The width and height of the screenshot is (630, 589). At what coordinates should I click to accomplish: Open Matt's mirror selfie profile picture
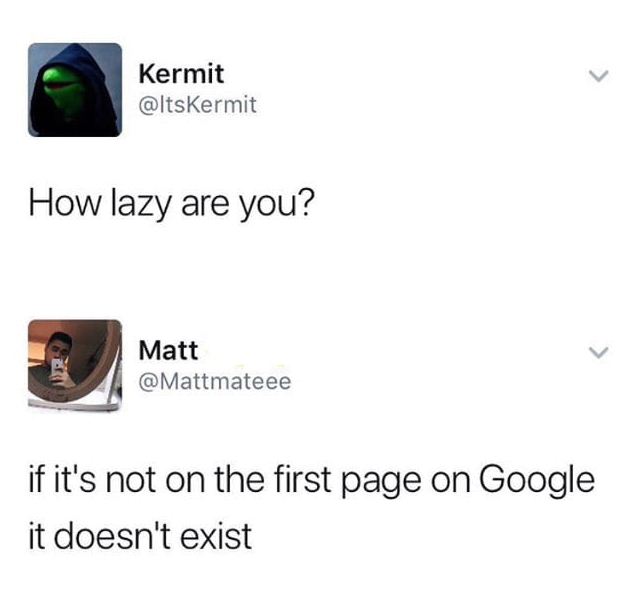pyautogui.click(x=75, y=365)
